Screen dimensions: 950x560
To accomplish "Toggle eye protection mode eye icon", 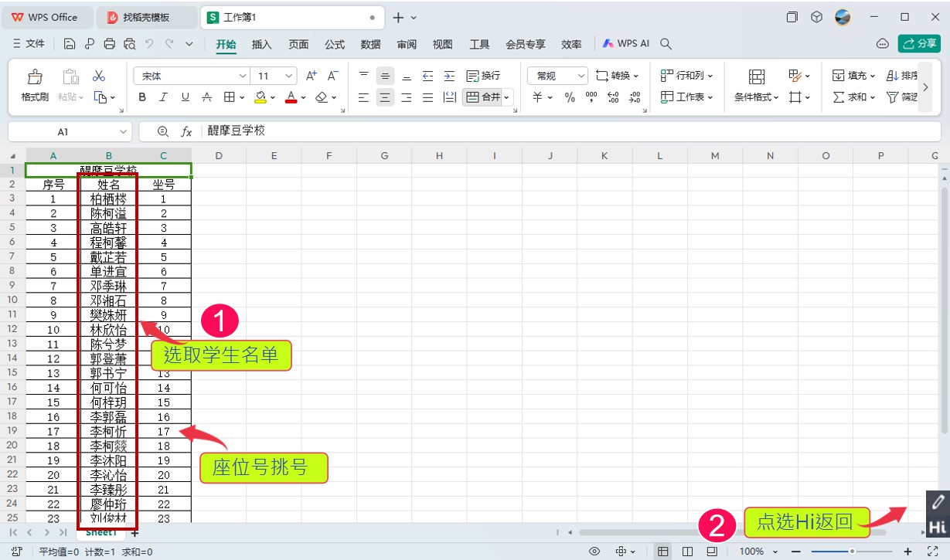I will (594, 552).
